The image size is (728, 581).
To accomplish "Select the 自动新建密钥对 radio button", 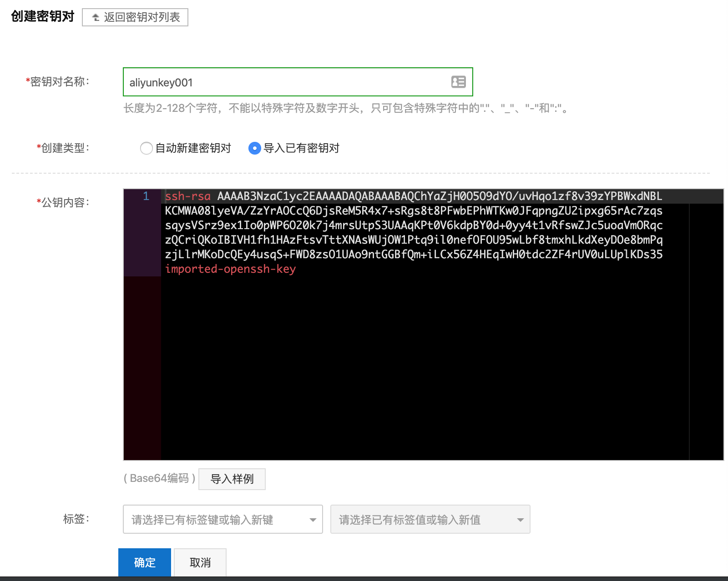I will coord(147,148).
